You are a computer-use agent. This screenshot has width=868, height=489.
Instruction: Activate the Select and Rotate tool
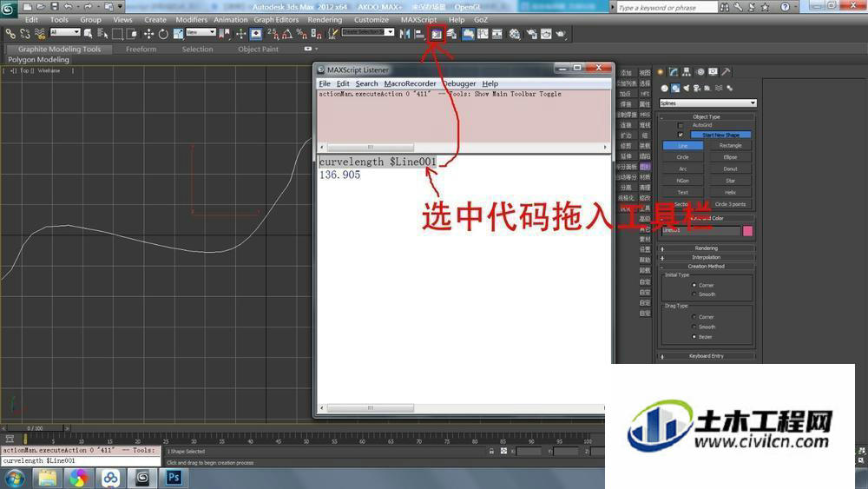click(163, 35)
